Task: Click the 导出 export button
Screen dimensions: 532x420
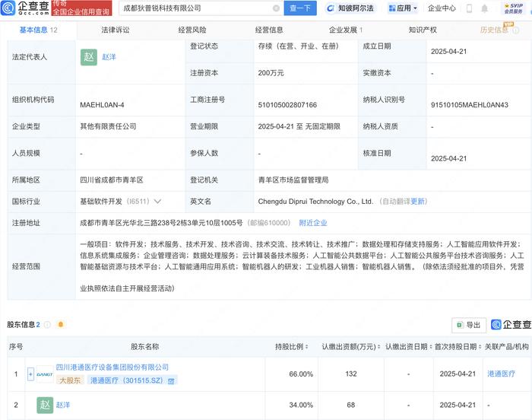Action: [x=469, y=325]
